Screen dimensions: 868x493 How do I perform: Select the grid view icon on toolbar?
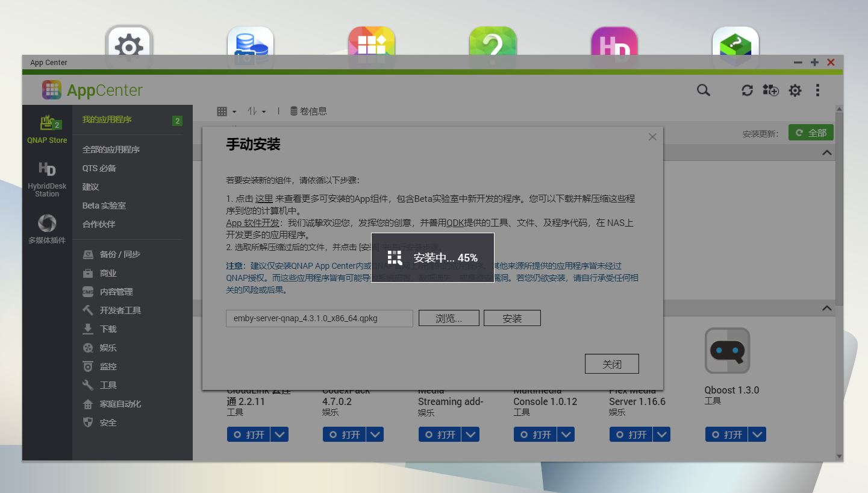223,111
